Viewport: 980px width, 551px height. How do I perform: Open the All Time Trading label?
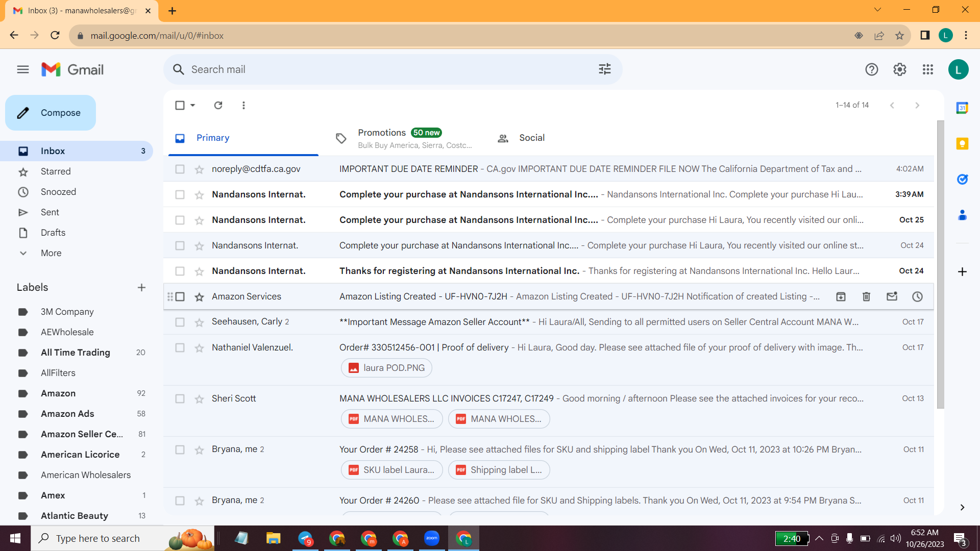point(75,353)
